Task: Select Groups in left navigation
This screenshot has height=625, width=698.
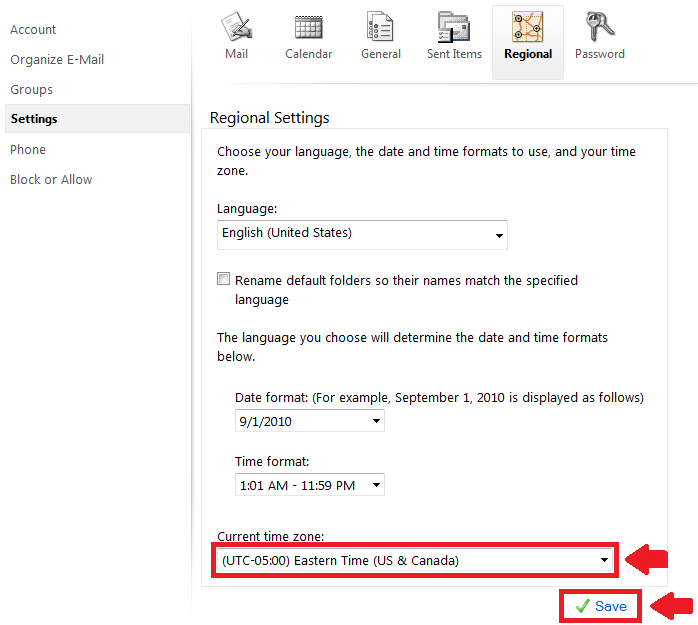Action: tap(32, 90)
